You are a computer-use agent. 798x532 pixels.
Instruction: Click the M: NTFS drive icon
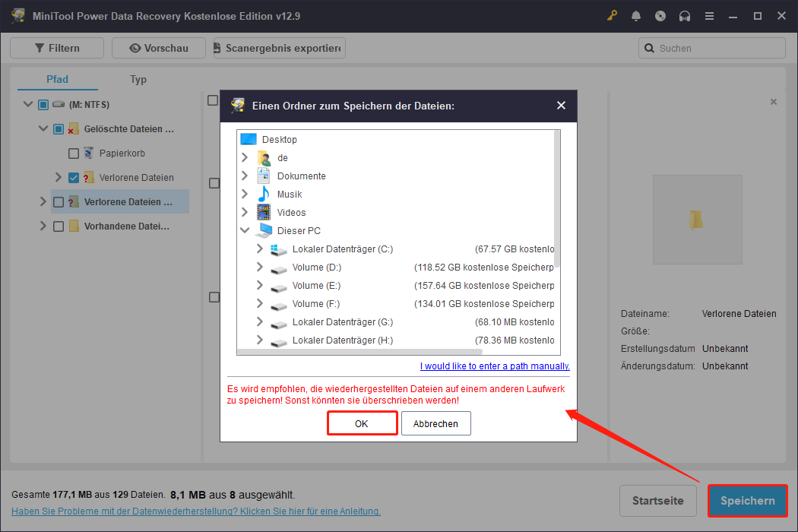(x=59, y=104)
